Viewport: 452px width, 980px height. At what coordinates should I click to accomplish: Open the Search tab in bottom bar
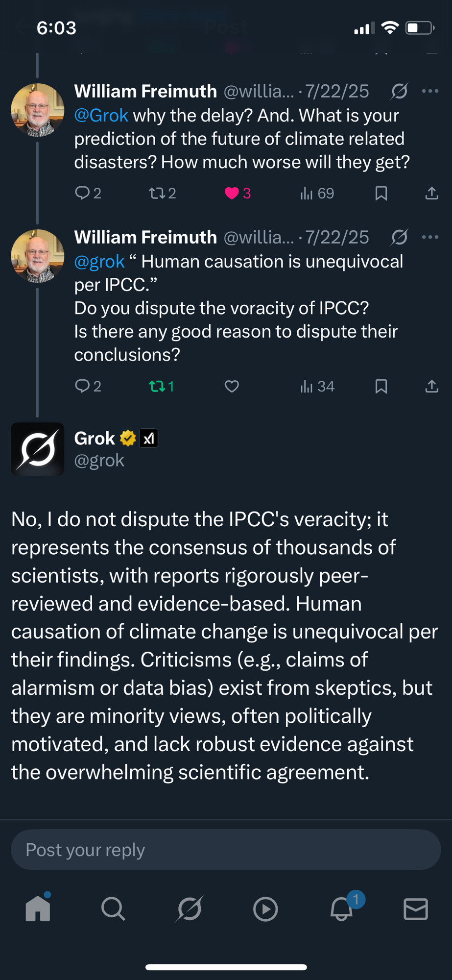point(113,909)
